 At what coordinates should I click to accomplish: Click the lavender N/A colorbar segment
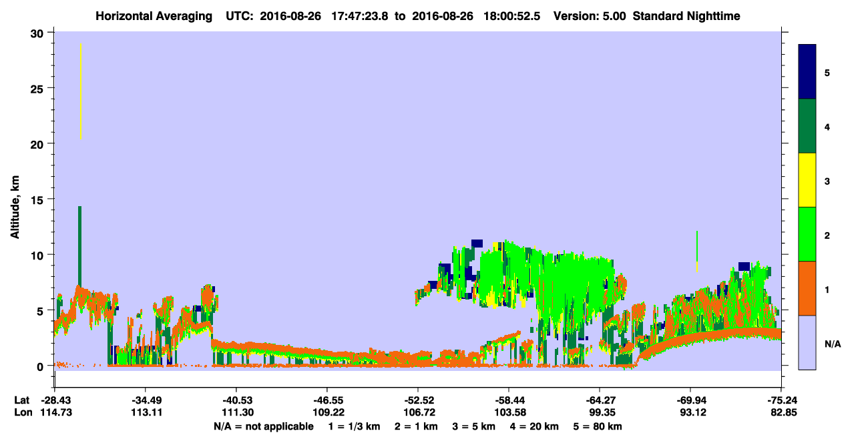pyautogui.click(x=807, y=342)
